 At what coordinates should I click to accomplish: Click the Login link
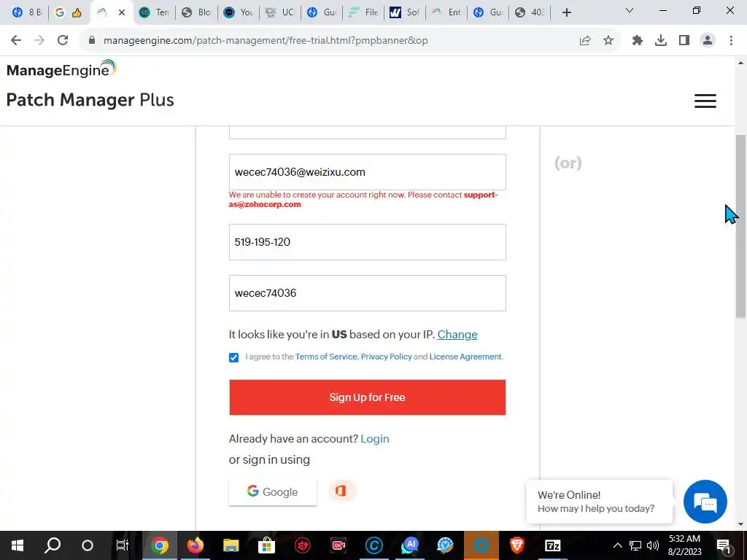pyautogui.click(x=375, y=438)
